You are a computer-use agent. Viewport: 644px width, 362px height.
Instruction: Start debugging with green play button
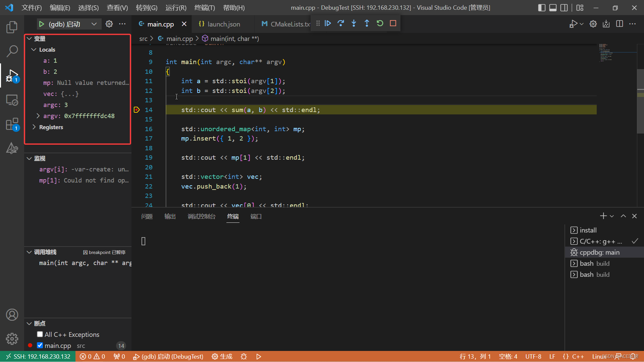[x=42, y=24]
